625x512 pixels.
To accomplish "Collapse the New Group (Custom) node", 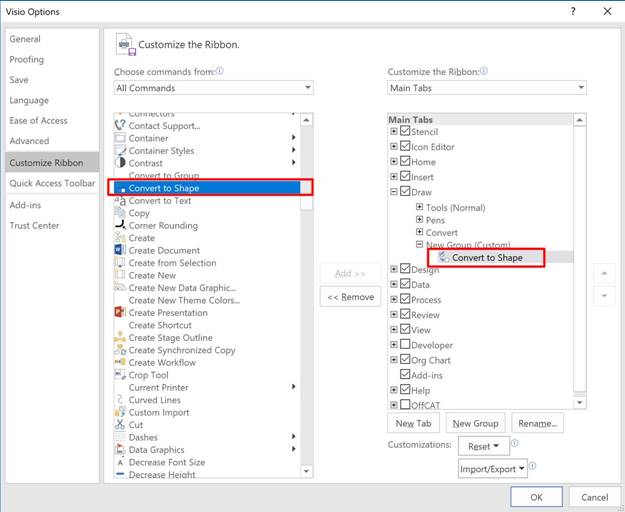I will 419,244.
